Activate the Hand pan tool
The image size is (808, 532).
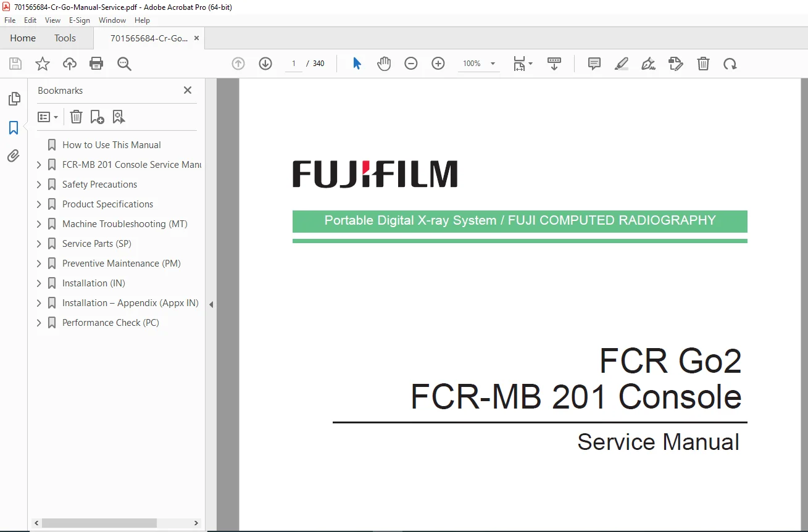(x=384, y=64)
